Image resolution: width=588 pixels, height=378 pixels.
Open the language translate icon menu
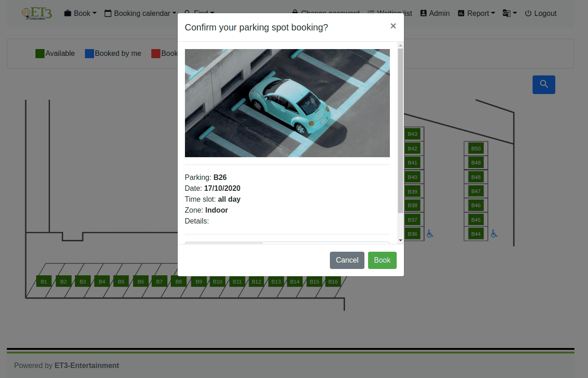pyautogui.click(x=509, y=13)
